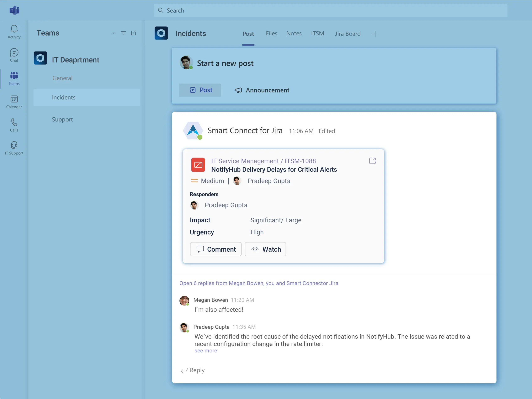Click the Reply field text
532x399 pixels.
click(x=197, y=370)
